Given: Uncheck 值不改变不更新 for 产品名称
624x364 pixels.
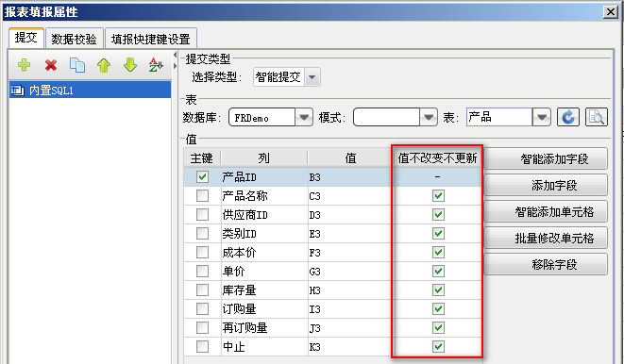Looking at the screenshot, I should click(x=438, y=196).
